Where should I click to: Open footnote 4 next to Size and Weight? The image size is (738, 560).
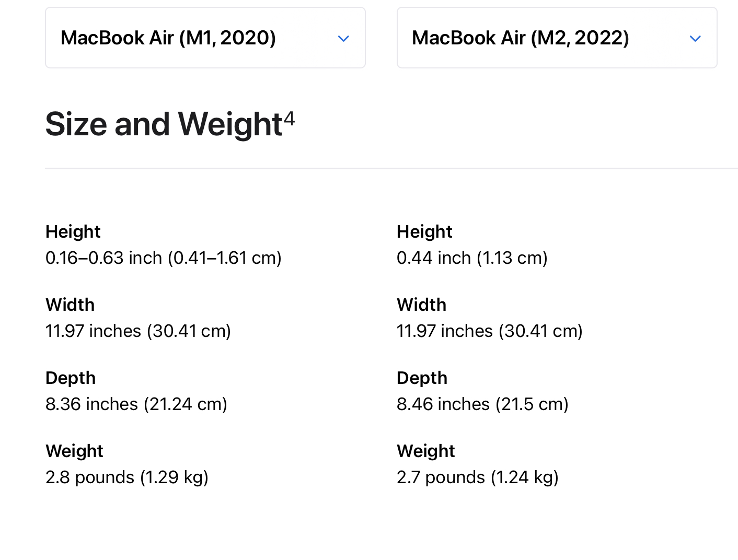(x=289, y=119)
